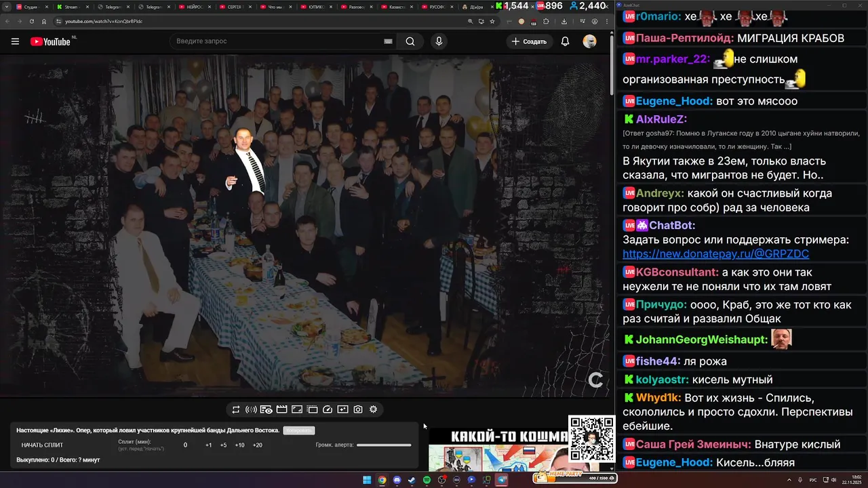
Task: Click username JohannGeorgWeishaupt in chat
Action: 702,340
